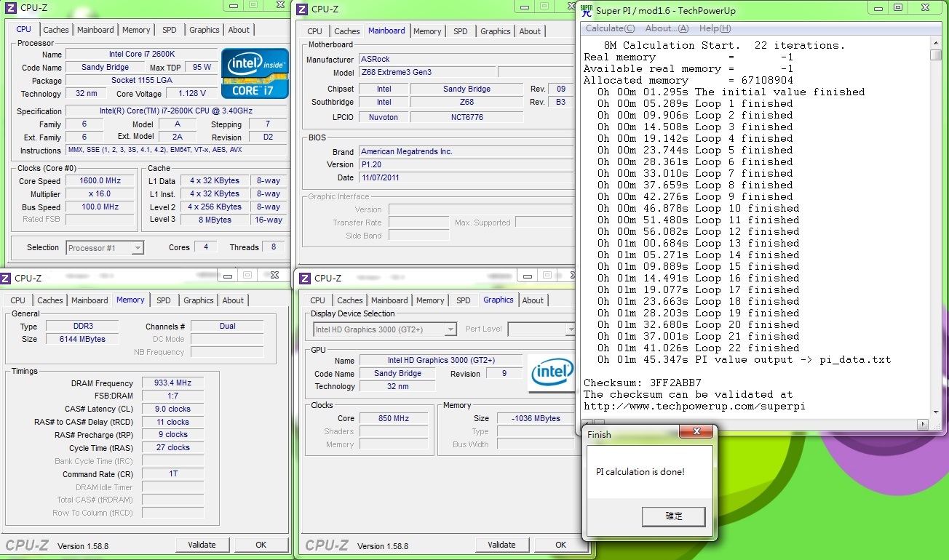Open the Processor #1 selection dropdown
949x560 pixels.
[138, 248]
